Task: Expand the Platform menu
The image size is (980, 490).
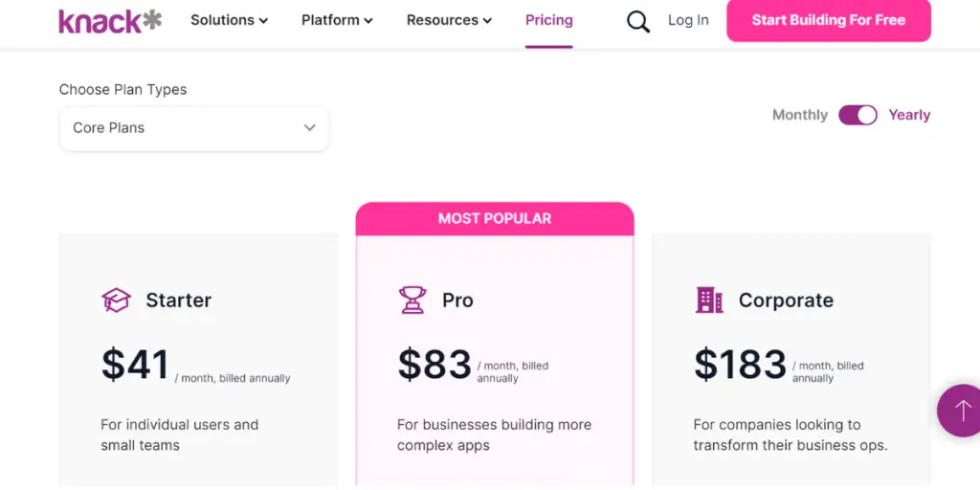Action: [x=338, y=21]
